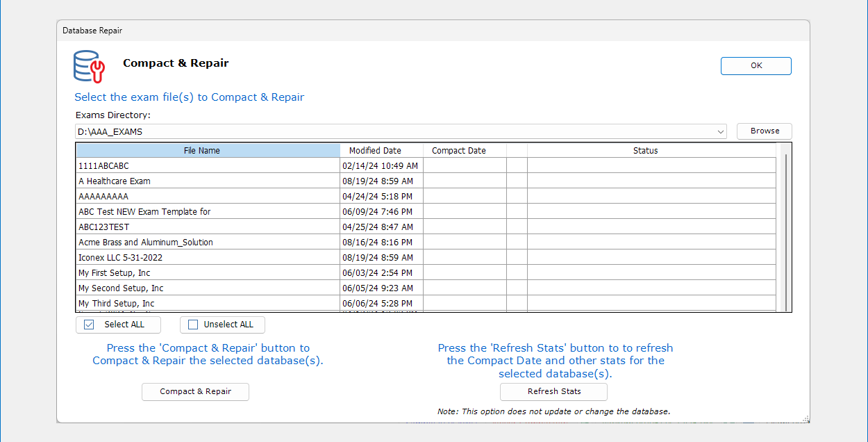868x442 pixels.
Task: Click the Browse button
Action: click(x=764, y=131)
